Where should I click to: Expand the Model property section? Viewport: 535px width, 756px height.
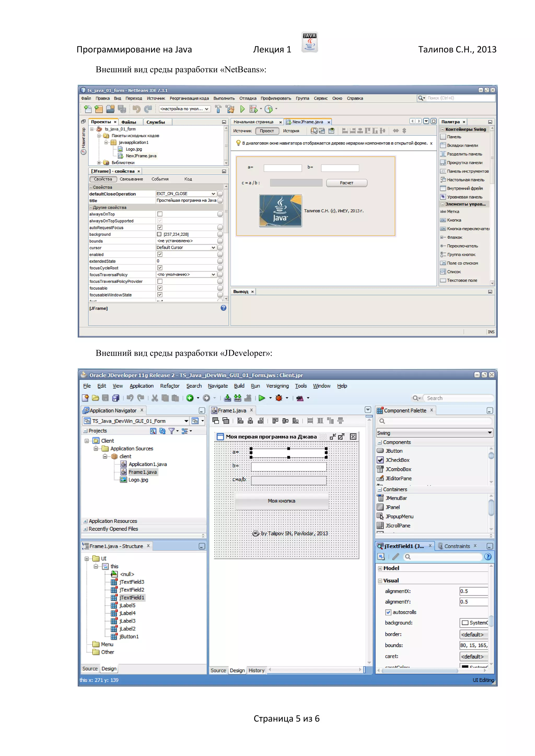(x=380, y=568)
